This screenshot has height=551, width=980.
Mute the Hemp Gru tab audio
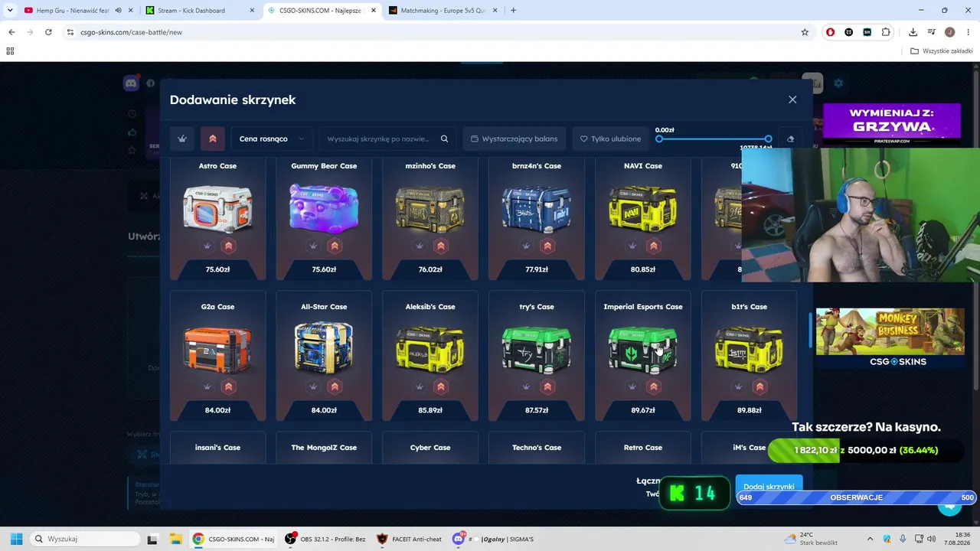tap(118, 11)
